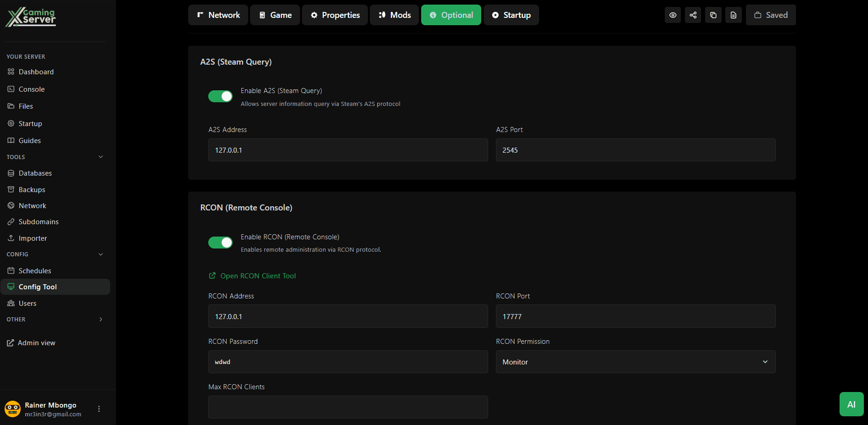Turn off Enable RCON Remote Console
The height and width of the screenshot is (425, 868).
[220, 242]
